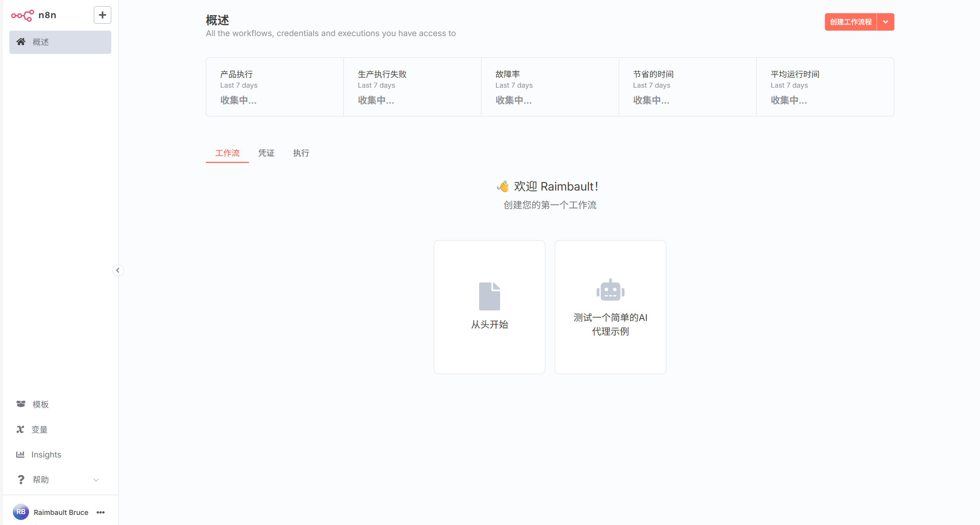Viewport: 980px width, 525px height.
Task: Open the 模板 templates sidebar item
Action: pos(40,404)
